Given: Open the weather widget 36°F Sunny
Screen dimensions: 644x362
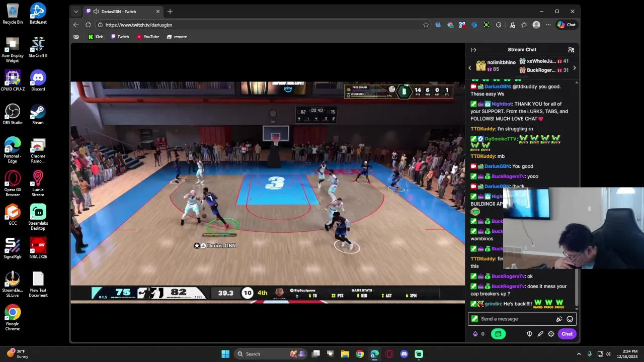Looking at the screenshot, I should pos(17,354).
